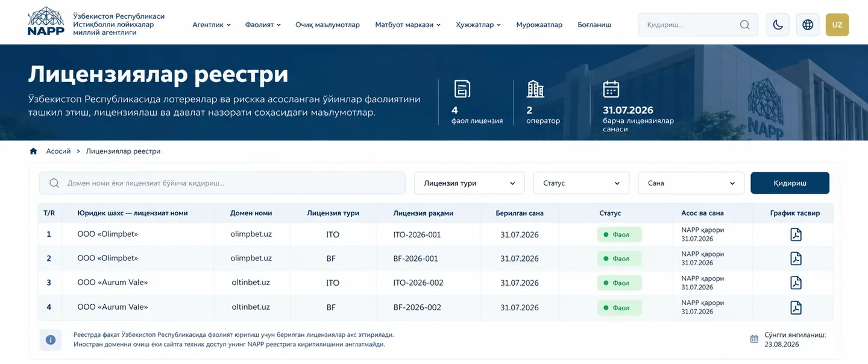Click Лицензиялар реестри breadcrumb item
Screen dimensions: 868x364
tap(123, 151)
